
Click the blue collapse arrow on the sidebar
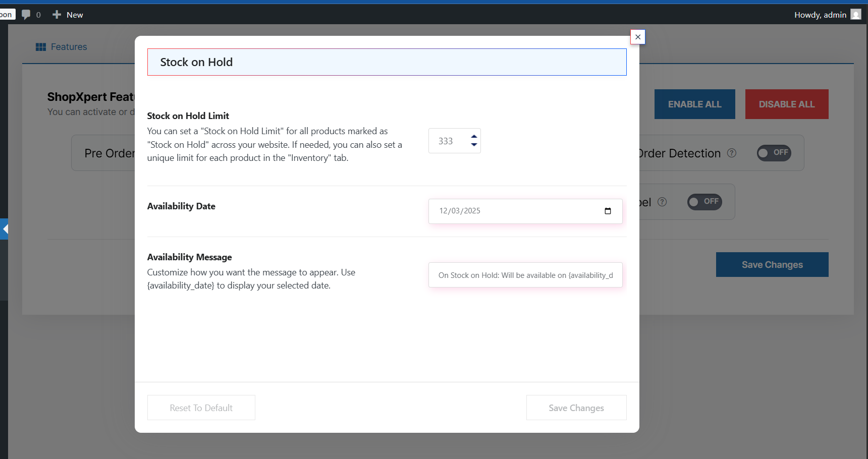[x=4, y=229]
